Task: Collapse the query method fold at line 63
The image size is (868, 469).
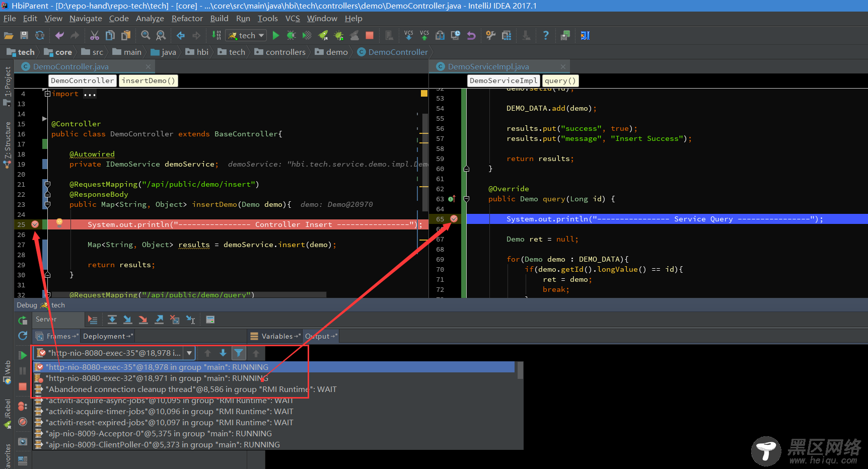Action: 466,199
